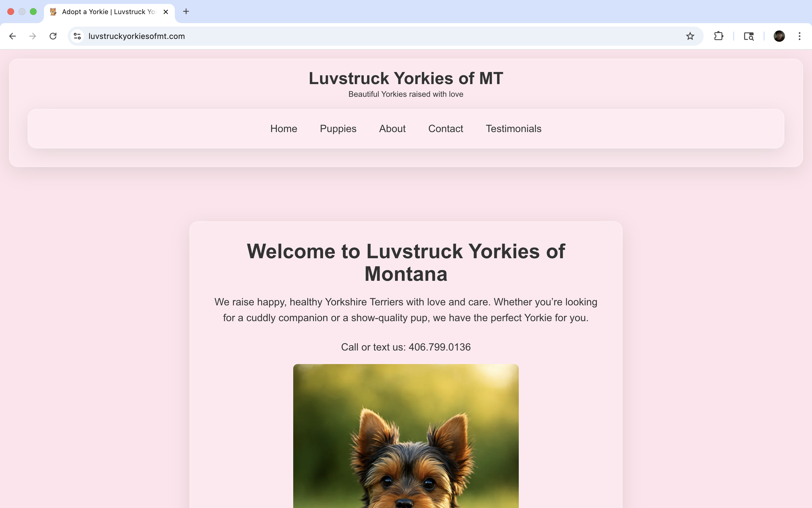Viewport: 812px width, 508px height.
Task: Reload the page with the refresh icon
Action: coord(53,36)
